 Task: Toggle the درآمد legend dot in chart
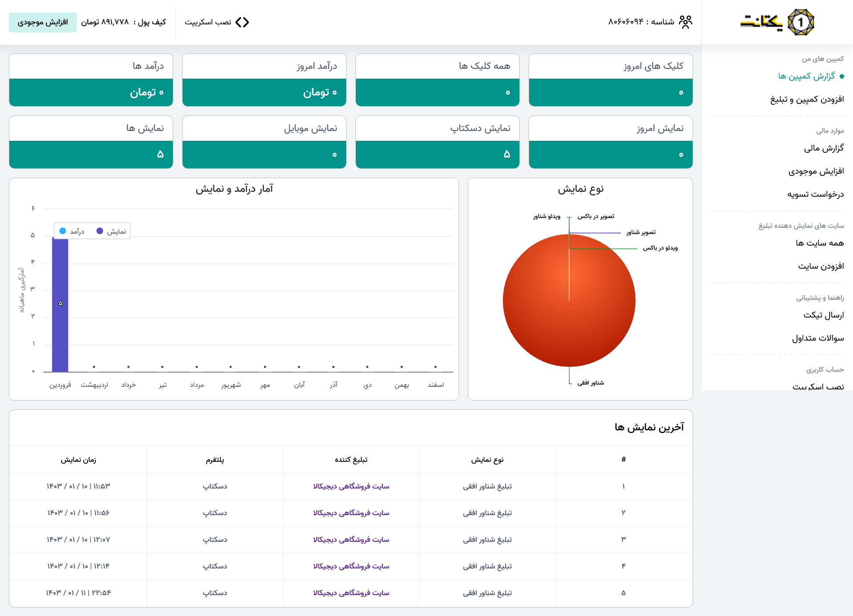63,231
